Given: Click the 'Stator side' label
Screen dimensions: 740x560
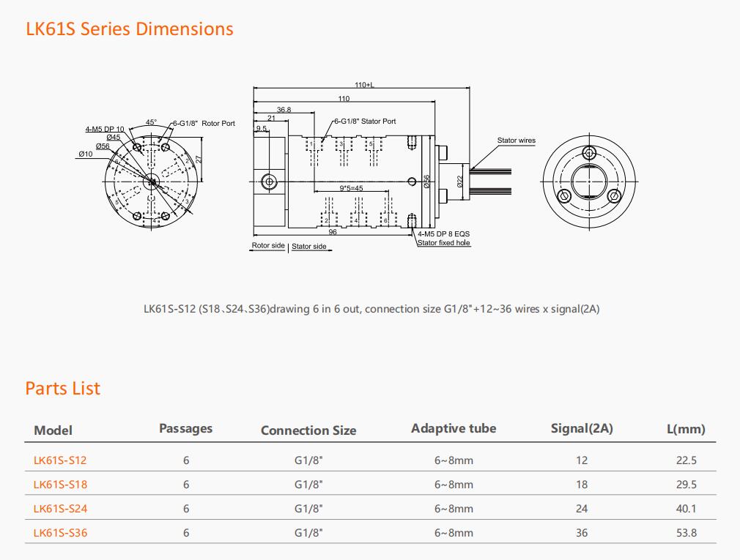Looking at the screenshot, I should click(309, 246).
